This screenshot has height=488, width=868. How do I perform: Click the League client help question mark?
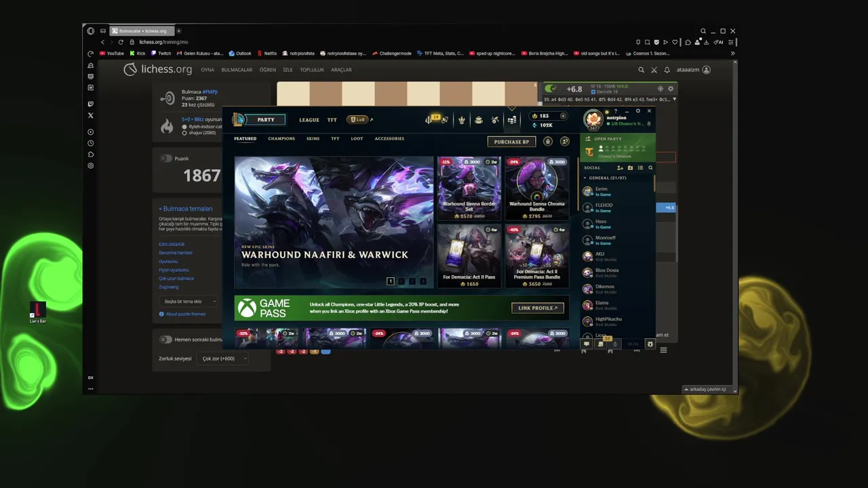click(616, 110)
